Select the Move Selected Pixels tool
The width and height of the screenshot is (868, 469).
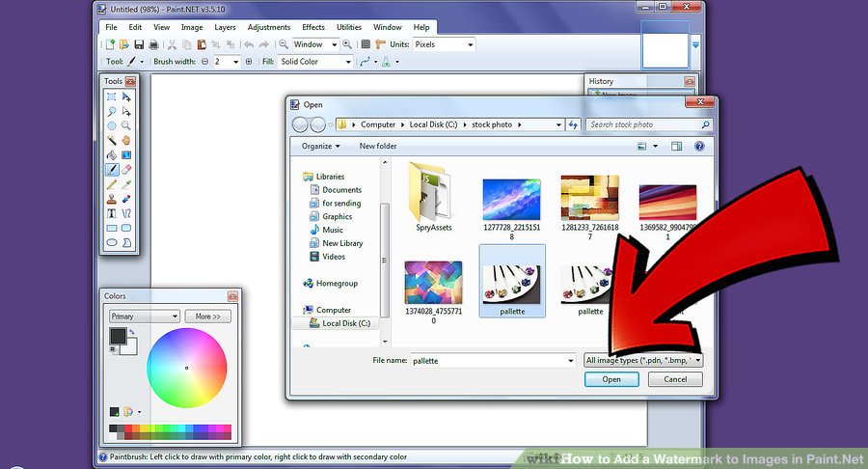point(126,97)
